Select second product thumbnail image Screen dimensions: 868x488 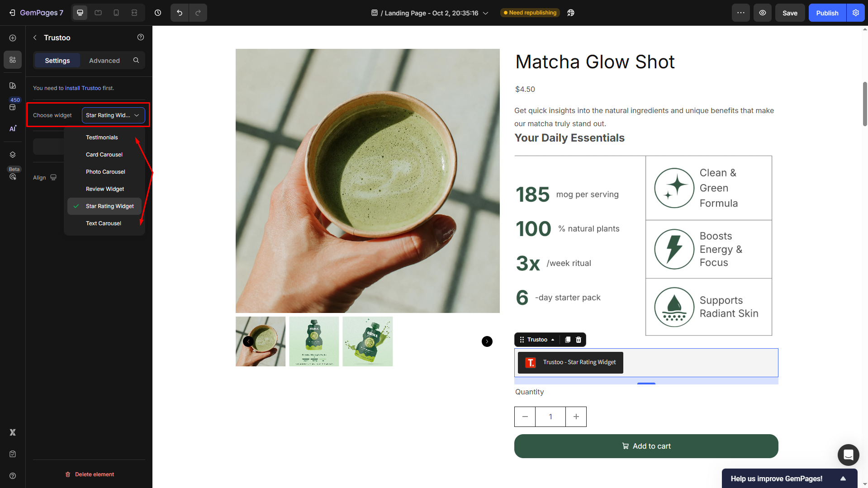[x=314, y=341]
